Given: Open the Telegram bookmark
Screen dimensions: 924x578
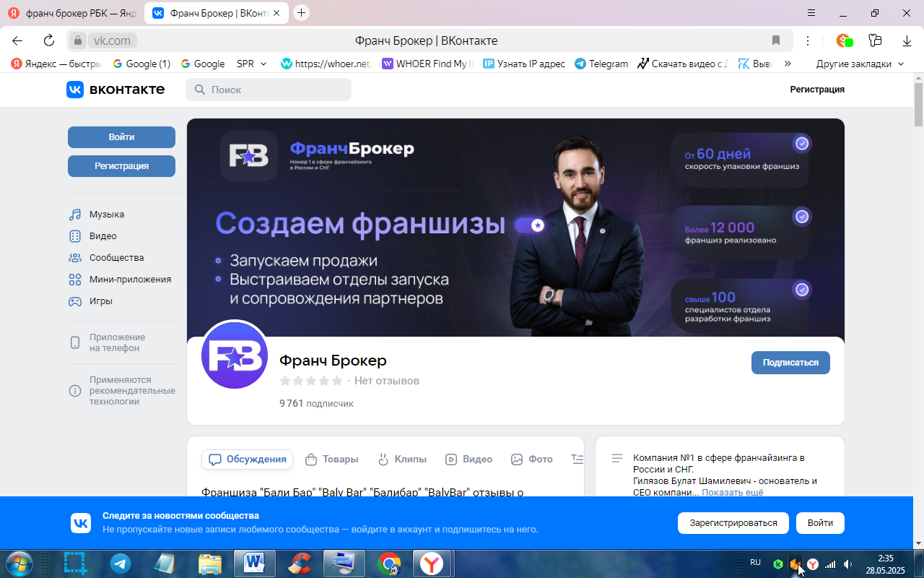Looking at the screenshot, I should 601,64.
